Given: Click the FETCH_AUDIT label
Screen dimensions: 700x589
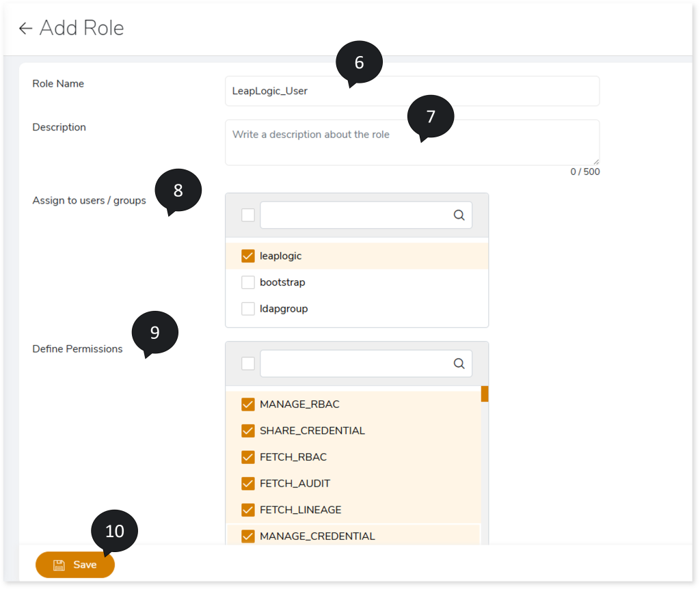Looking at the screenshot, I should click(x=295, y=483).
